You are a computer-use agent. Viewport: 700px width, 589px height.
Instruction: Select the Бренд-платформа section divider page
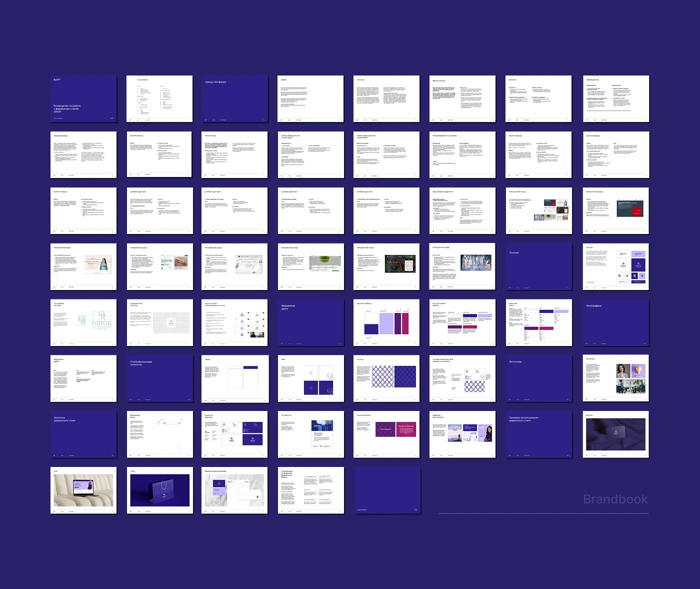click(x=235, y=98)
